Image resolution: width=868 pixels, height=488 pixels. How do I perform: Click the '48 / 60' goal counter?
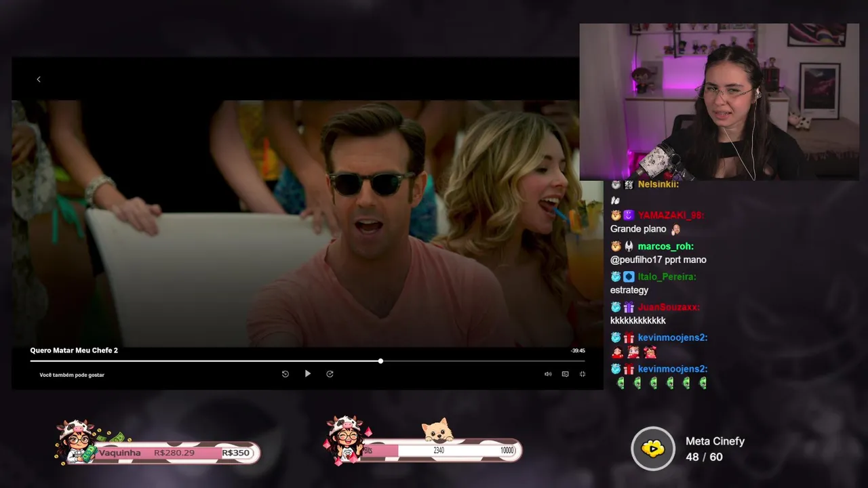point(704,457)
